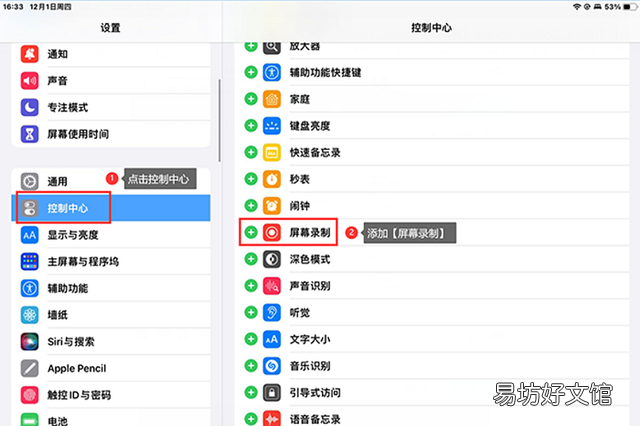Open 声音 settings label

[58, 81]
